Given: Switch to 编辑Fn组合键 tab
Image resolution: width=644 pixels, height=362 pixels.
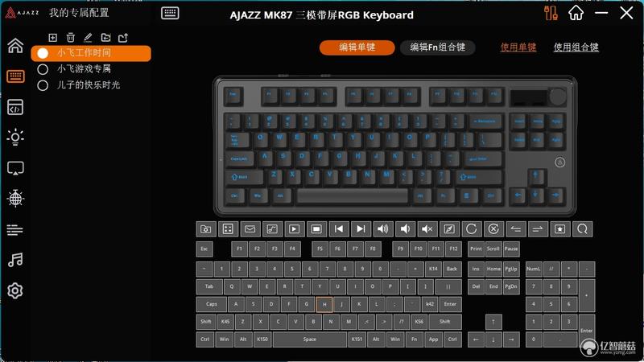Looking at the screenshot, I should tap(437, 47).
